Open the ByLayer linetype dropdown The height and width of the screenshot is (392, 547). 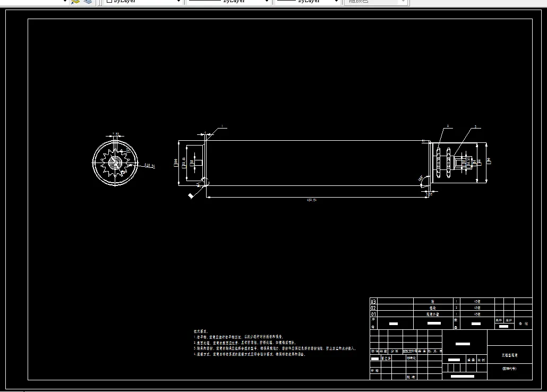pos(228,2)
